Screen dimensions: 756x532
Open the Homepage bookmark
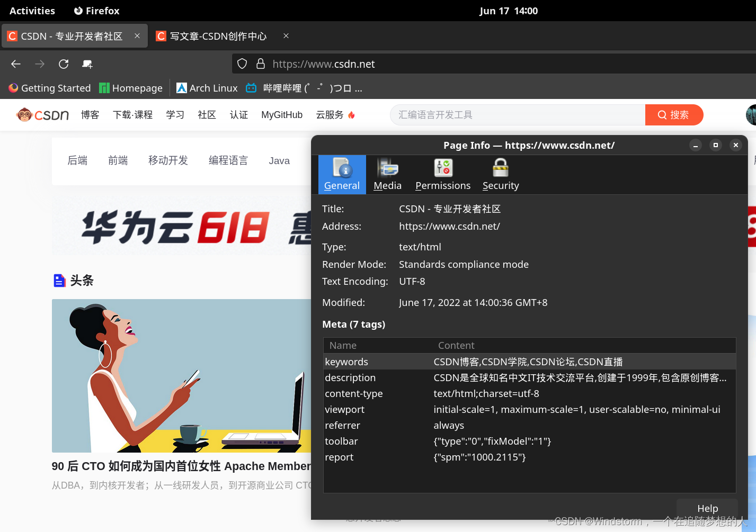pyautogui.click(x=131, y=88)
